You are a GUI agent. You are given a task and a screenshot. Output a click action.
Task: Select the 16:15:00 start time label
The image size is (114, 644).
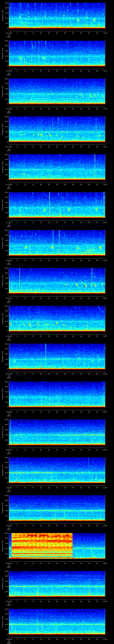point(9,71)
